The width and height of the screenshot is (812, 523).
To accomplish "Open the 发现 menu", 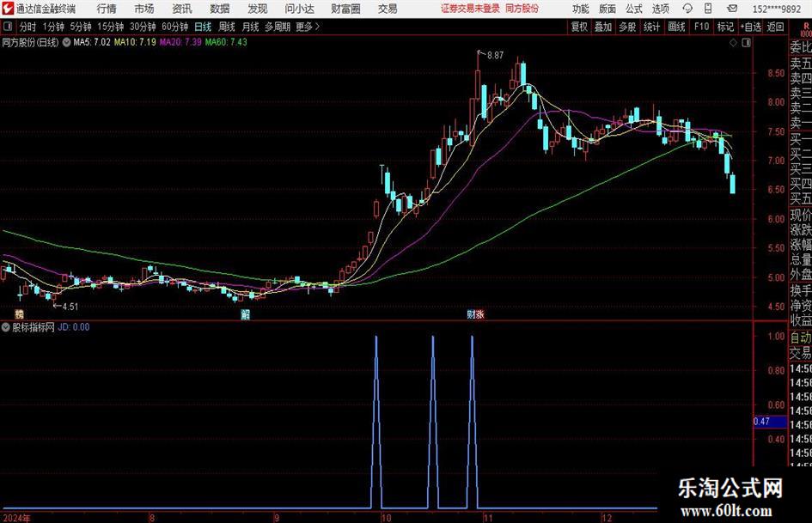I will click(x=258, y=9).
